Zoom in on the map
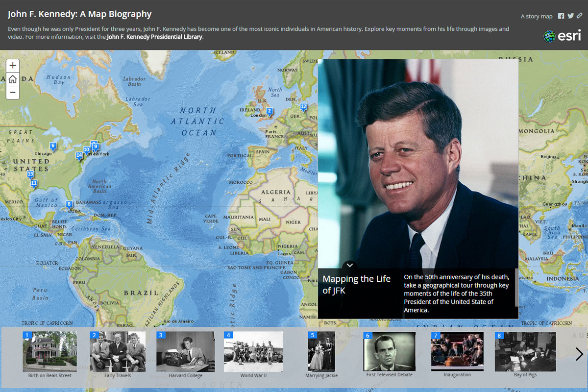Image resolution: width=588 pixels, height=392 pixels. pos(13,65)
